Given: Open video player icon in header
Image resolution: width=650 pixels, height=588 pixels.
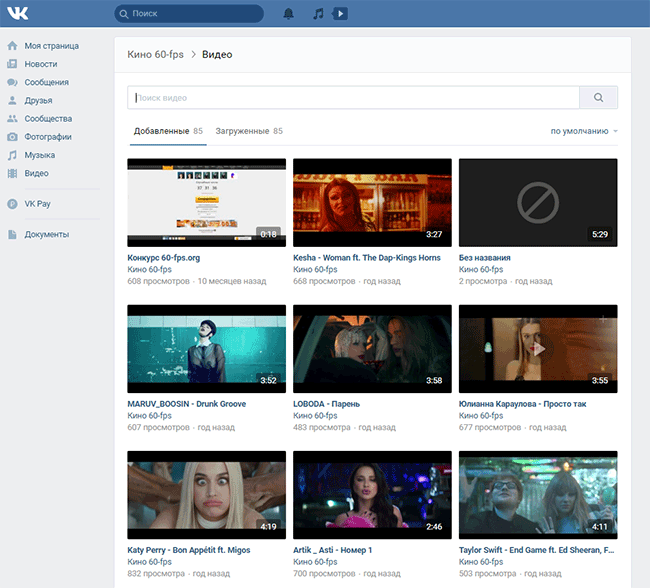Looking at the screenshot, I should click(340, 14).
